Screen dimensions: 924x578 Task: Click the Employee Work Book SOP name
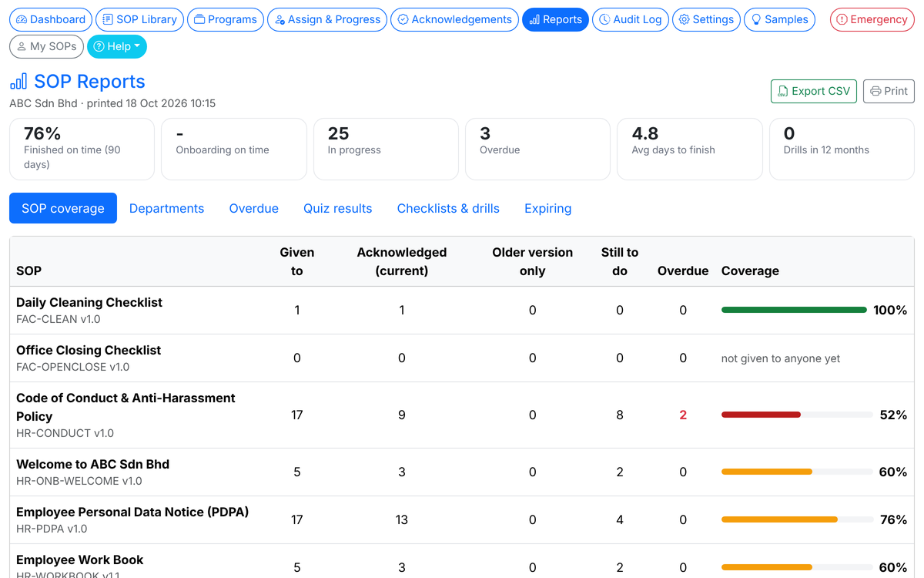80,560
